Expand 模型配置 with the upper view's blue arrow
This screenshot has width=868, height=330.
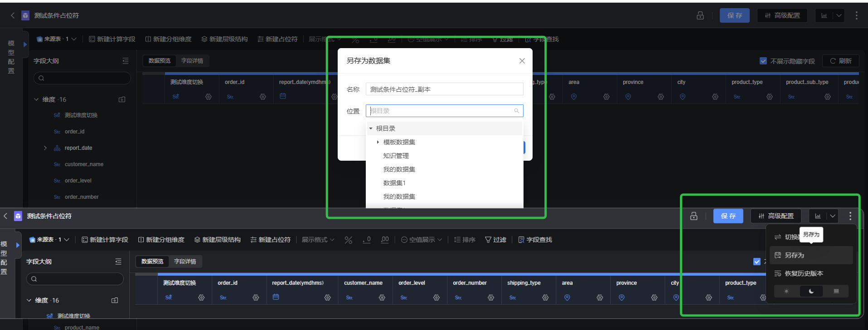coord(25,44)
